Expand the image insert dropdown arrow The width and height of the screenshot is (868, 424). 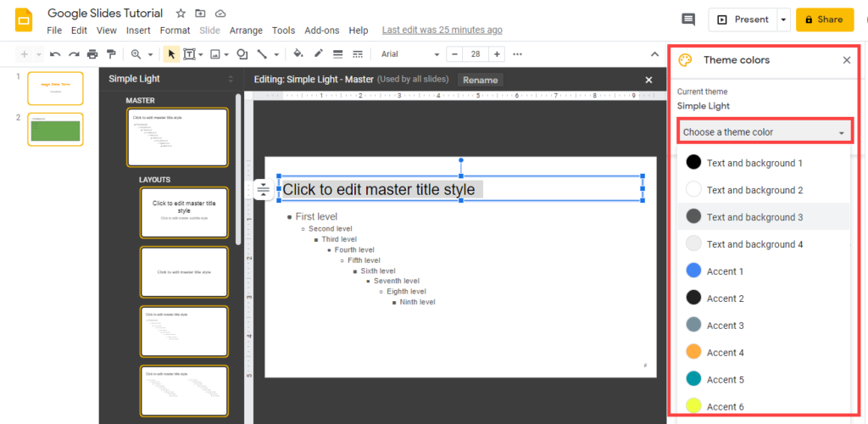(227, 54)
